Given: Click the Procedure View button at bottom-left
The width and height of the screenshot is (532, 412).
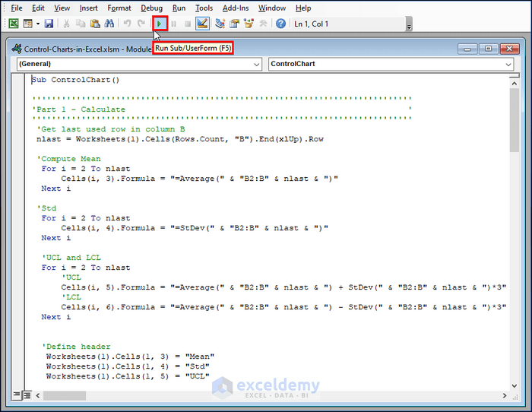Looking at the screenshot, I should 16,395.
